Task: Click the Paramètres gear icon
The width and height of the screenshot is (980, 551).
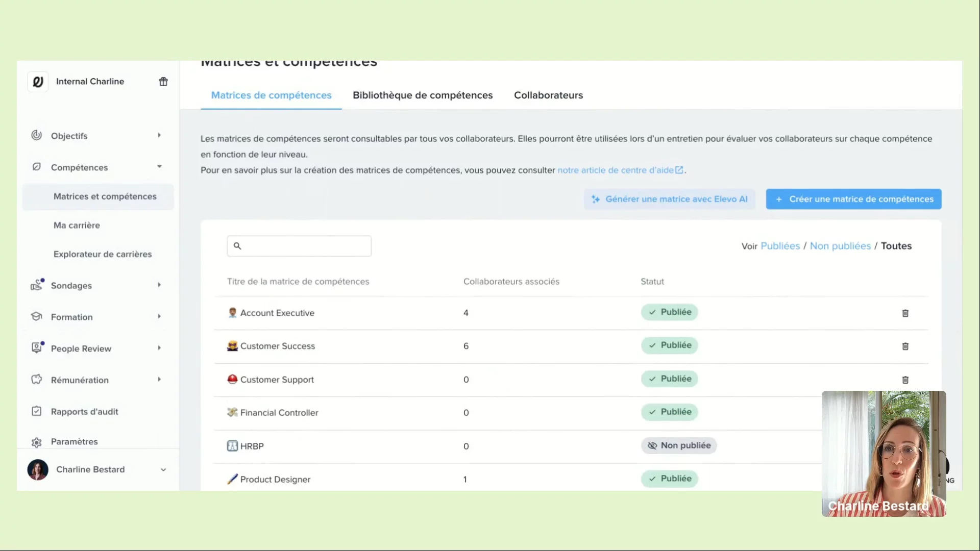Action: click(x=36, y=442)
